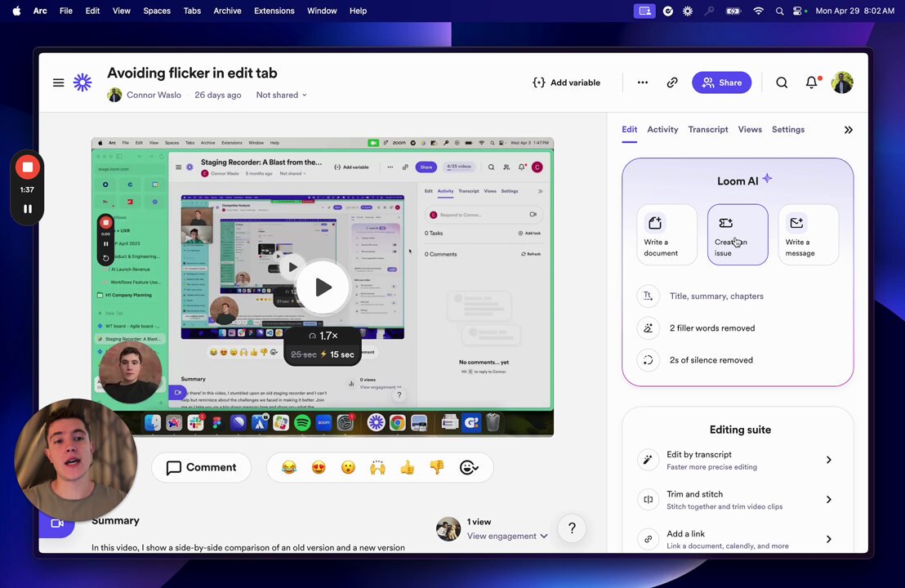Click the Share button
This screenshot has width=905, height=588.
(x=721, y=82)
